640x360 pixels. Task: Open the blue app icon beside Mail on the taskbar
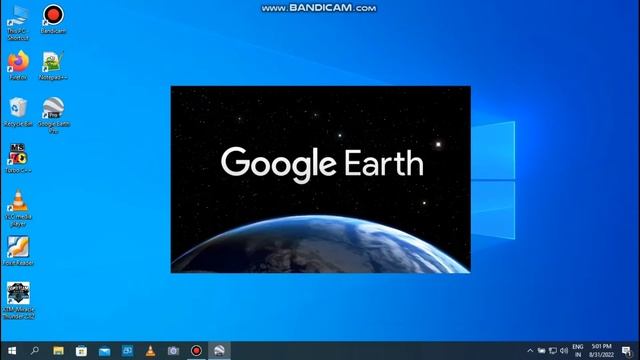pyautogui.click(x=127, y=351)
